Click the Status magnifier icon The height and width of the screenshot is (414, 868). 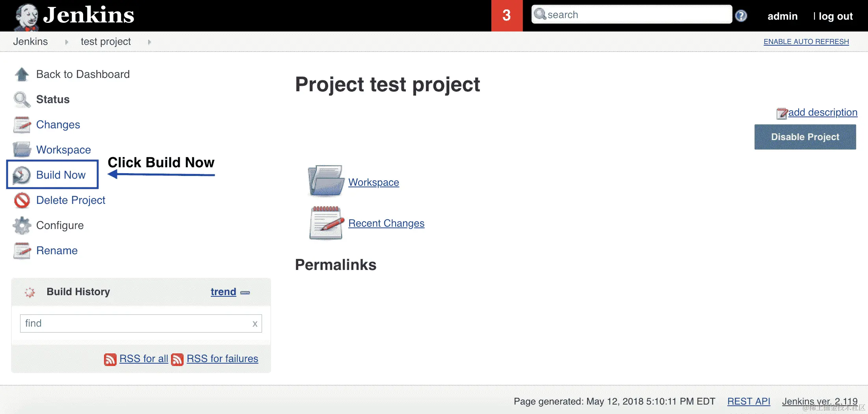click(x=22, y=99)
